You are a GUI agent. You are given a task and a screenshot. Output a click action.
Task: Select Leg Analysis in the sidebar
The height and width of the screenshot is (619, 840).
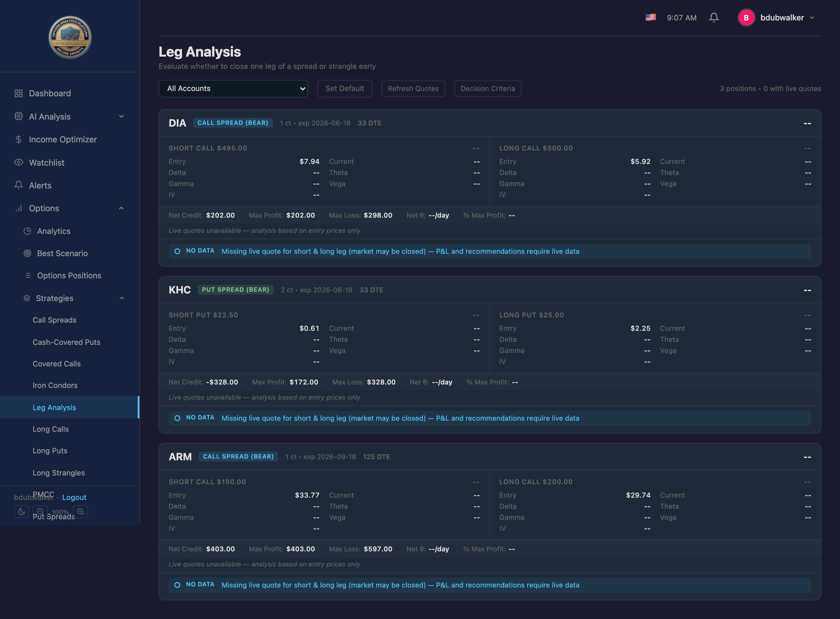tap(69, 407)
